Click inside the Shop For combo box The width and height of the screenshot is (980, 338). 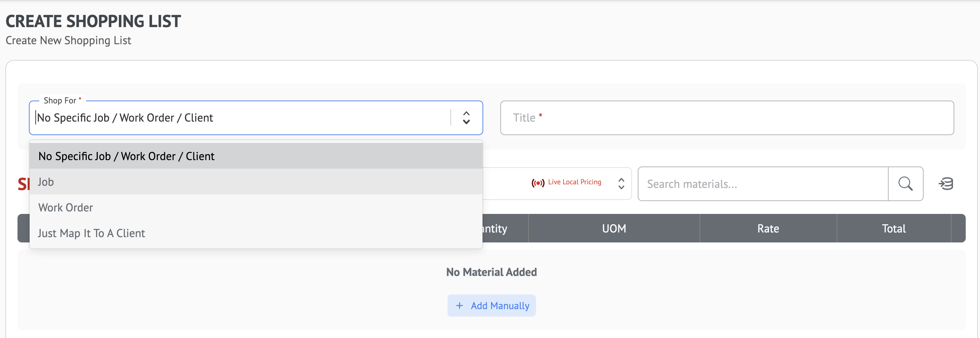point(240,118)
